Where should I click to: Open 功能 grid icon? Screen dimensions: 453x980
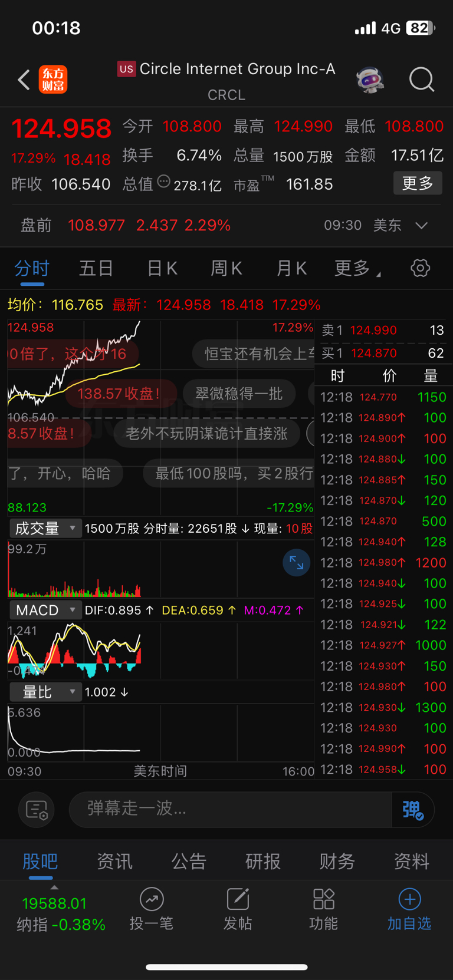(324, 899)
